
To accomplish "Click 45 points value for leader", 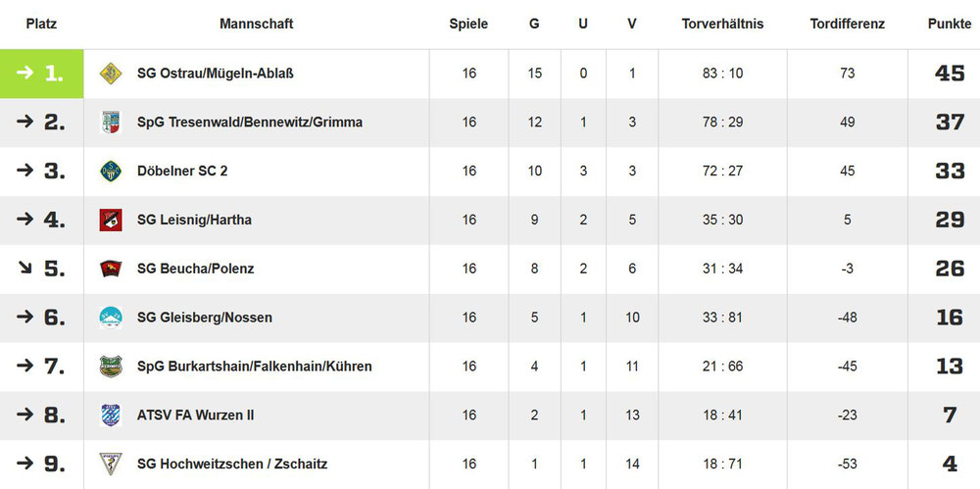I will [x=950, y=73].
